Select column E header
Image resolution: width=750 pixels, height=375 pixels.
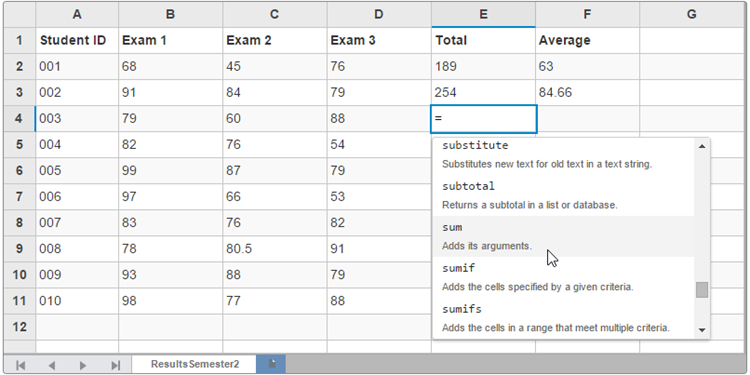pyautogui.click(x=483, y=15)
